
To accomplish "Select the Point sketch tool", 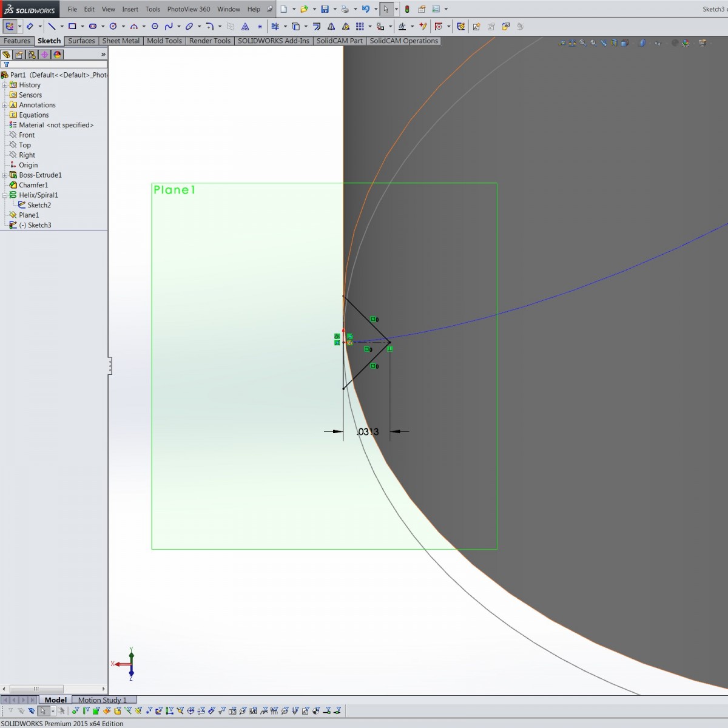I will pos(260,26).
